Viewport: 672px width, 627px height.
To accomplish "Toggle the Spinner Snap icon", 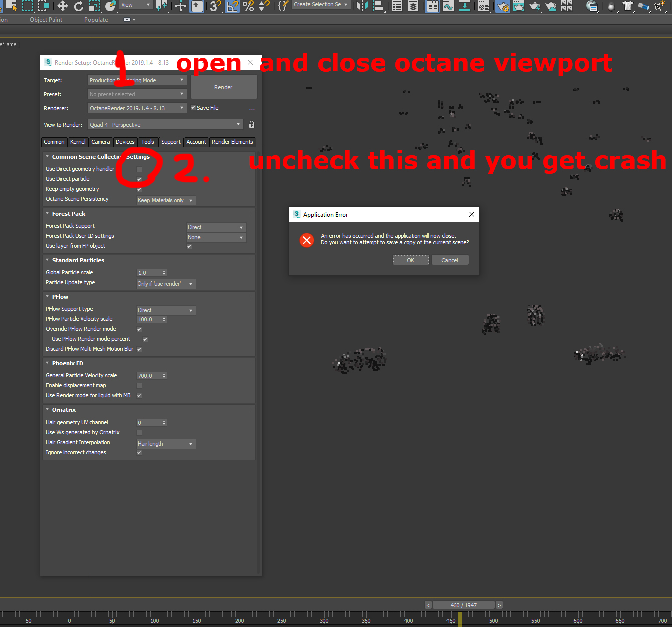I will pyautogui.click(x=264, y=6).
